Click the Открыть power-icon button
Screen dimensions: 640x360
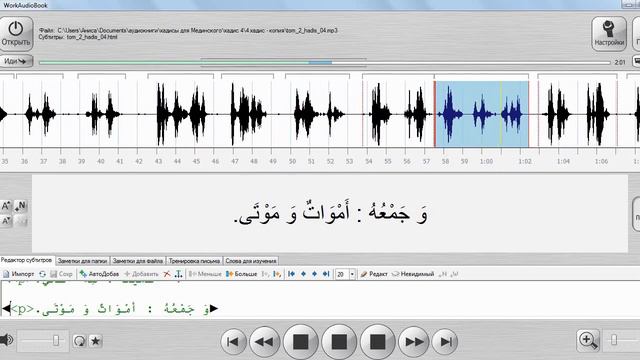16,33
